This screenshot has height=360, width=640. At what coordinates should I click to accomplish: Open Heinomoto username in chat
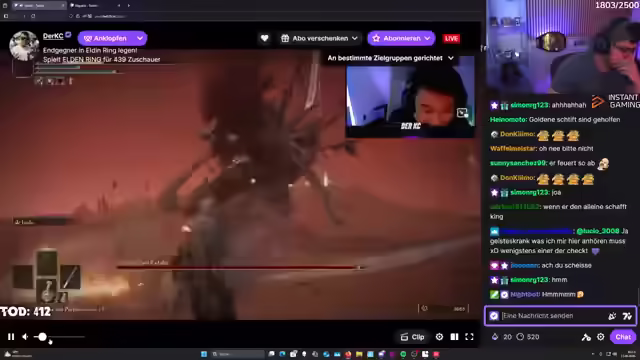point(508,120)
